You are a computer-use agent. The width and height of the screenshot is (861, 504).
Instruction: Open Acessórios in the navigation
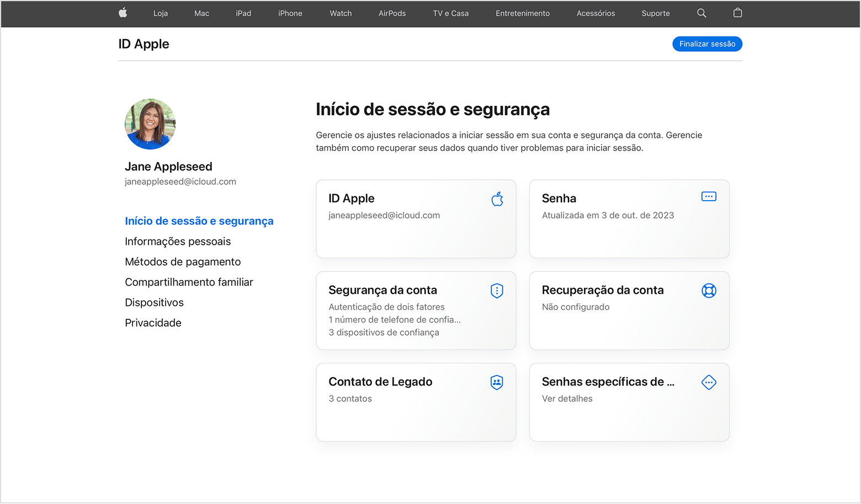[x=596, y=13]
